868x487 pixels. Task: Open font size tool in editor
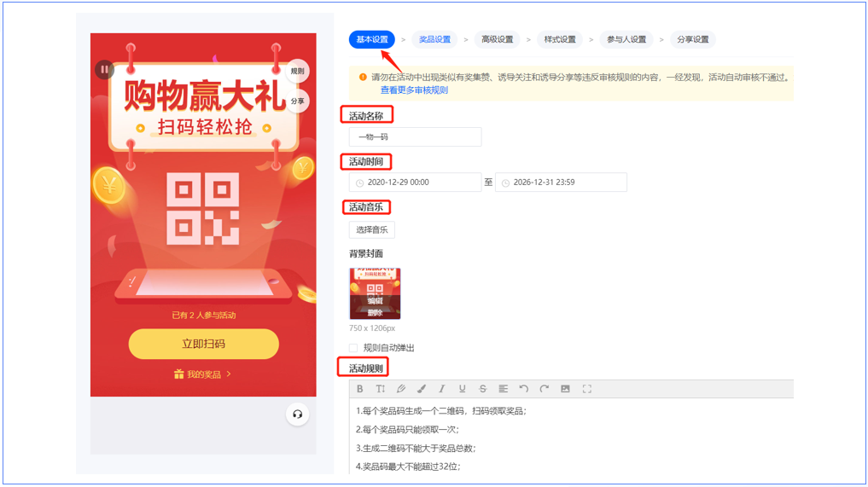pos(381,389)
